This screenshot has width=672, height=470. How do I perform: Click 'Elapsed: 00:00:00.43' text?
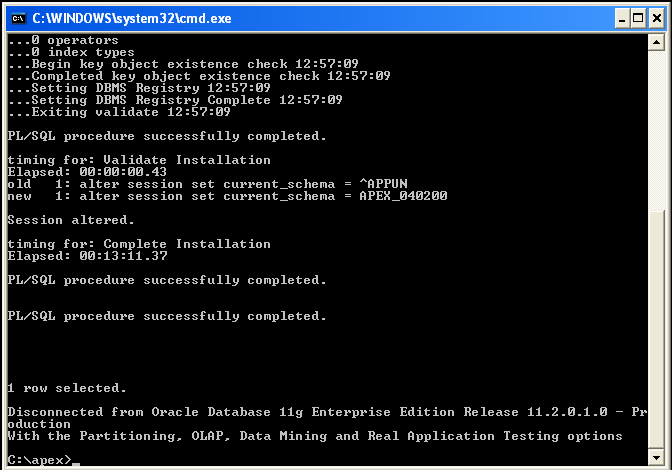[87, 172]
